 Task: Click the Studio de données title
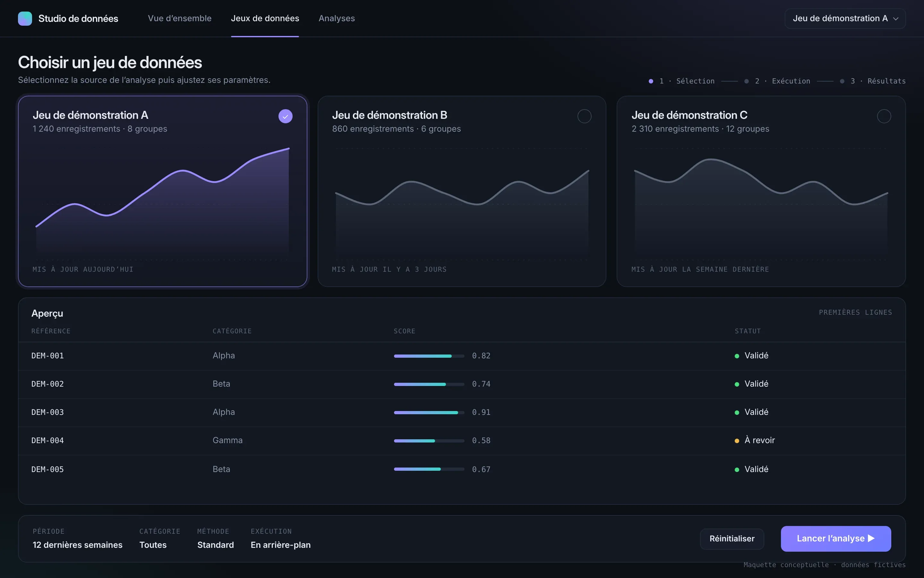coord(78,18)
